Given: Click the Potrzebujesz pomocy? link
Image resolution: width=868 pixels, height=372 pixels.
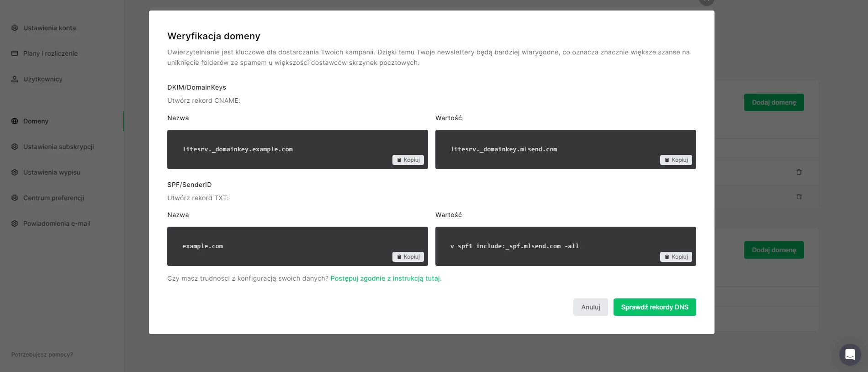Looking at the screenshot, I should (42, 355).
